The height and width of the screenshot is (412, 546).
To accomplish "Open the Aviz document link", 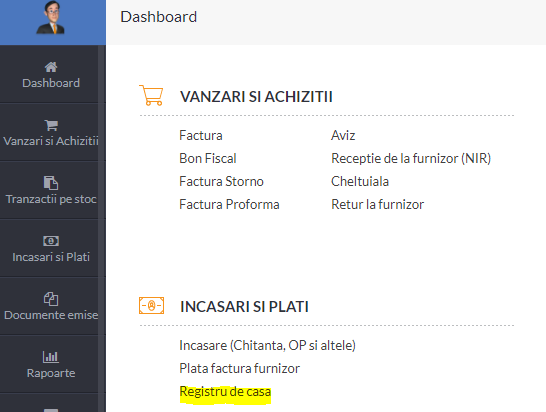I will (x=343, y=135).
